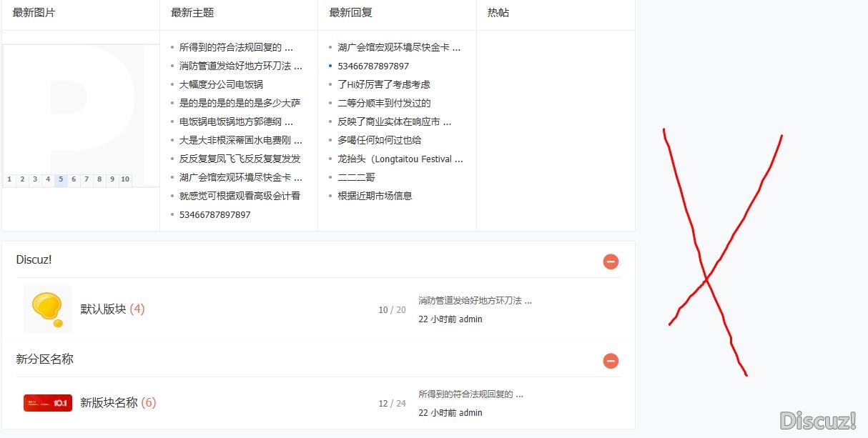Open the 默认版块 forum
Viewport: 868px width, 438px height.
point(103,309)
